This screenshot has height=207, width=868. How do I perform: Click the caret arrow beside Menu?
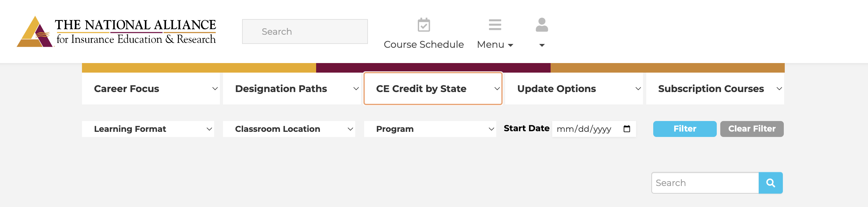tap(511, 45)
